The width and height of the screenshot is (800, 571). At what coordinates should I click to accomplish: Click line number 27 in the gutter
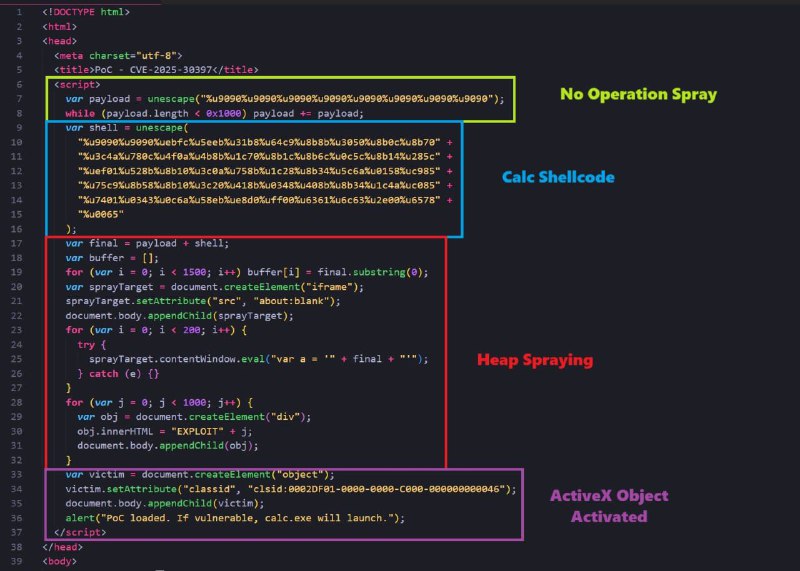point(16,388)
